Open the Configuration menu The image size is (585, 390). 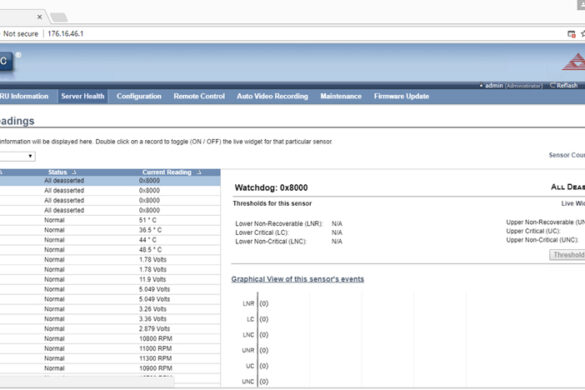139,96
